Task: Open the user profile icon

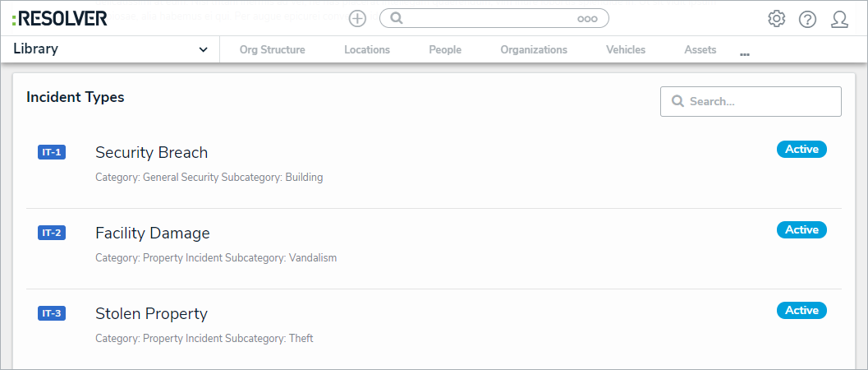Action: coord(839,18)
